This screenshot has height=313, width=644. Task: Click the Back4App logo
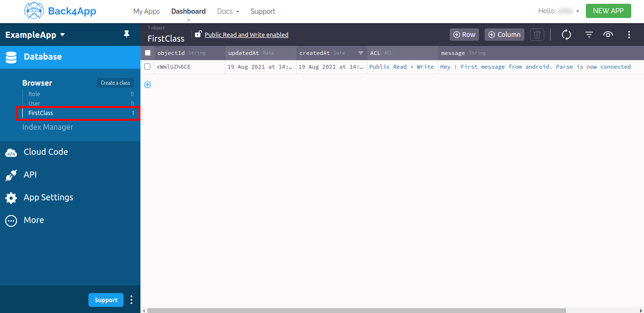coord(61,11)
